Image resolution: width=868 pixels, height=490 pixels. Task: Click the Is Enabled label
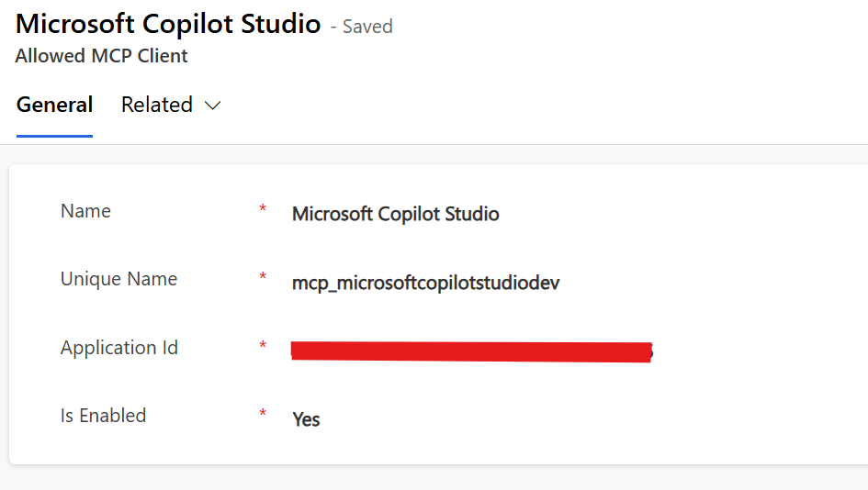(103, 416)
